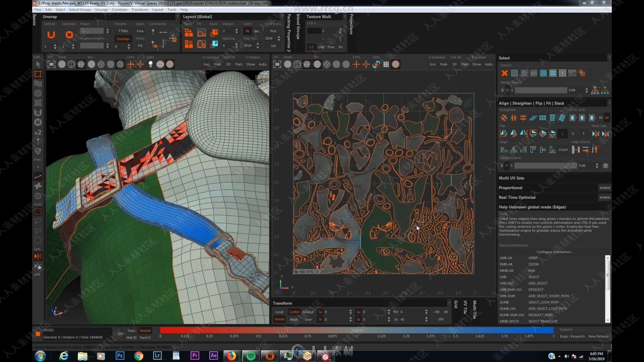The height and width of the screenshot is (362, 644).
Task: Open Spotify from the taskbar
Action: [251, 356]
